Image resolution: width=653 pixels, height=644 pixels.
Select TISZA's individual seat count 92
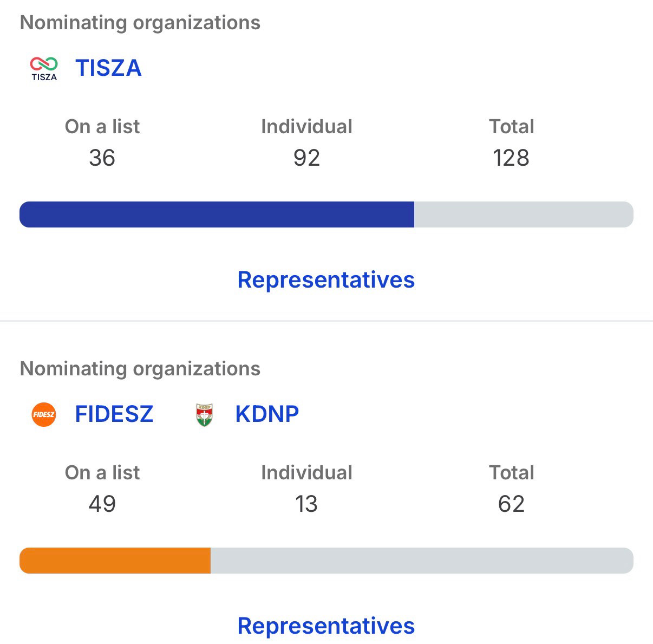coord(306,158)
